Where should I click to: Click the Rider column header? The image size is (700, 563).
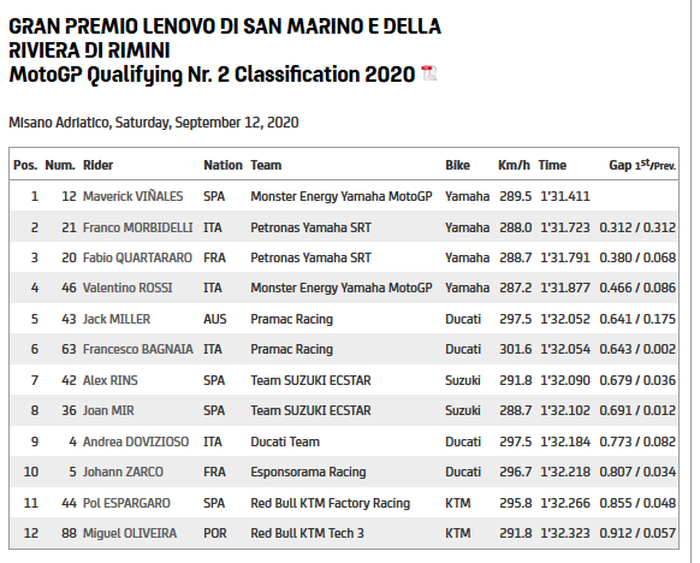click(98, 165)
